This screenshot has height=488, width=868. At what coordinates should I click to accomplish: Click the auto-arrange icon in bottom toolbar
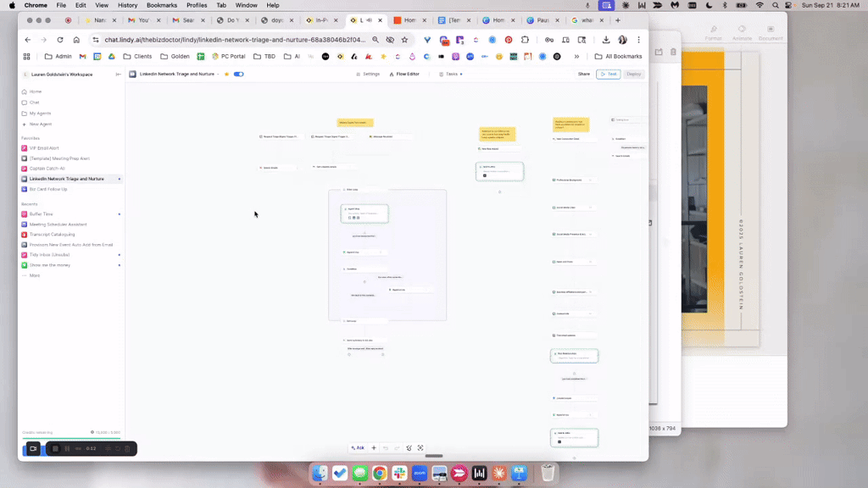(409, 447)
